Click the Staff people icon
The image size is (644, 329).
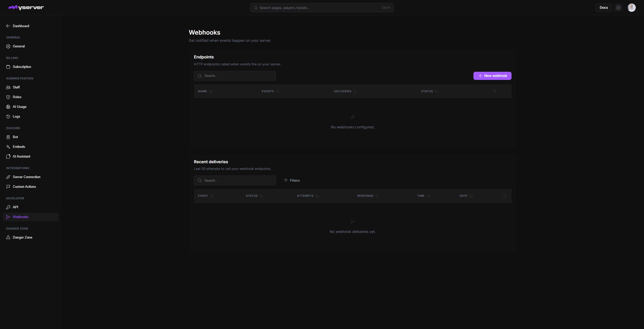click(8, 87)
